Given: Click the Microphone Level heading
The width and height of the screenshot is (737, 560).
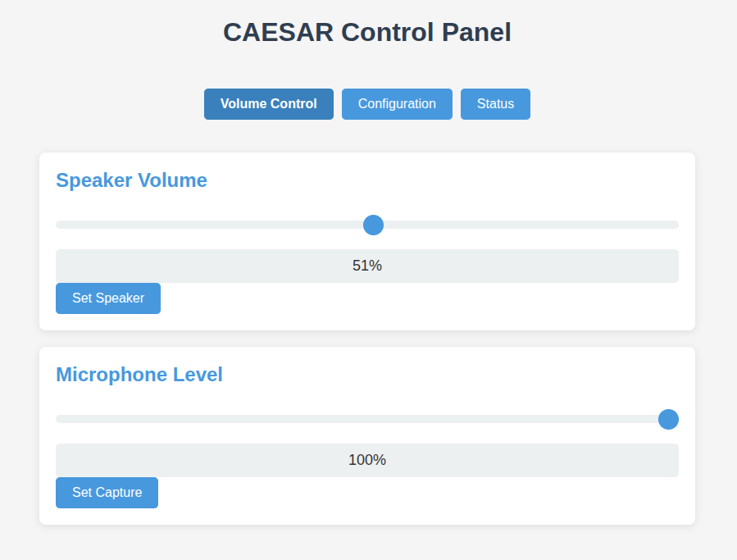Looking at the screenshot, I should coord(139,375).
